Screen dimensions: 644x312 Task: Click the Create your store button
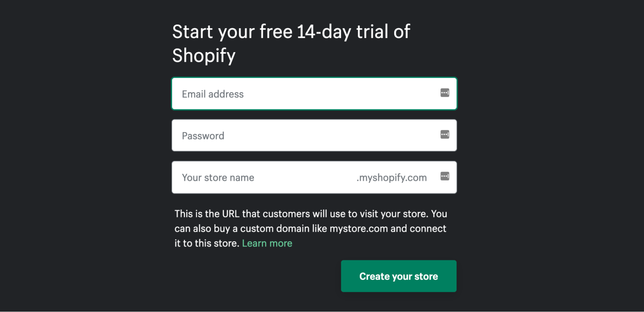[399, 276]
